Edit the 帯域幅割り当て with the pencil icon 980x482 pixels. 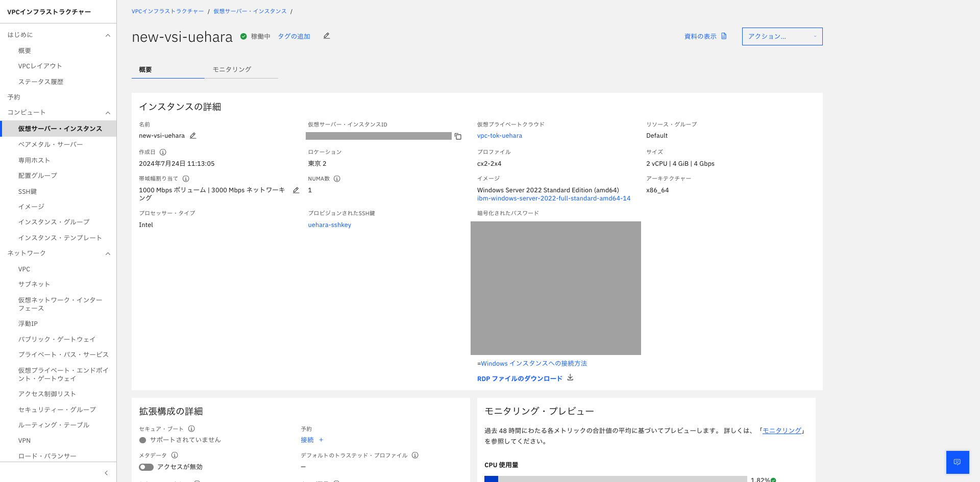[297, 190]
